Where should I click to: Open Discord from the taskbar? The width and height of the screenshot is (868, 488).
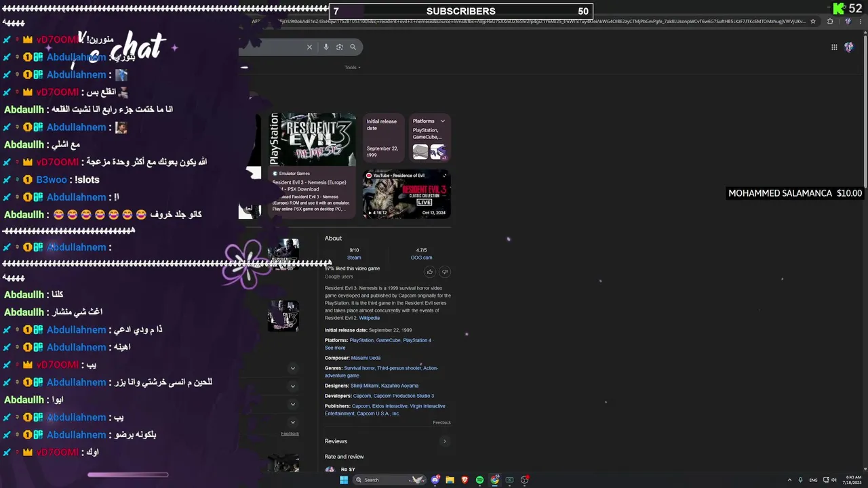point(435,480)
